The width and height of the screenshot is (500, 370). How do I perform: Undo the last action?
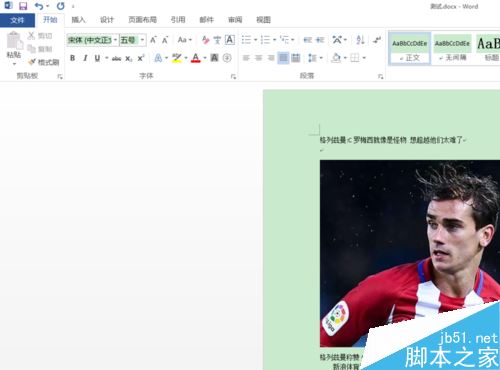coord(39,6)
